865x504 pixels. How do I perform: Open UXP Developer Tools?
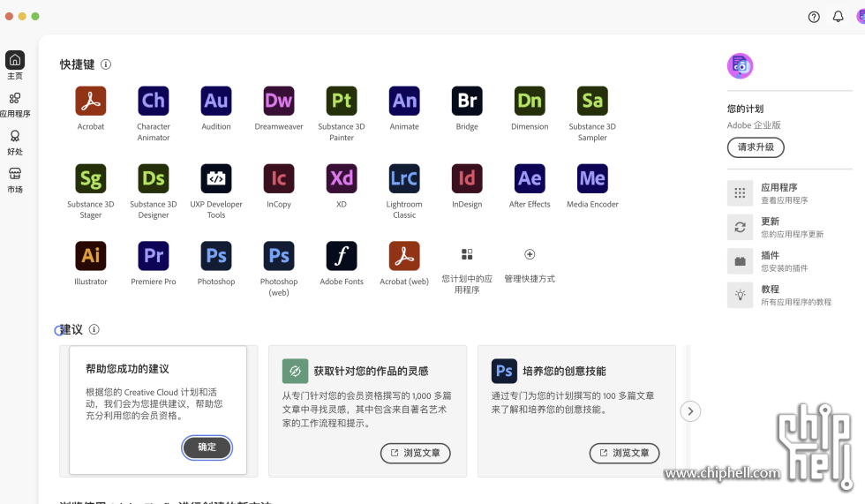216,178
